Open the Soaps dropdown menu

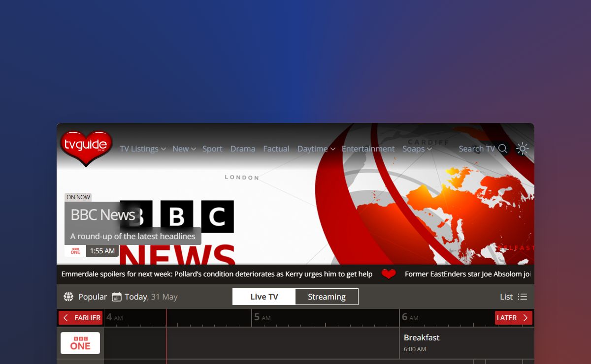pos(417,149)
